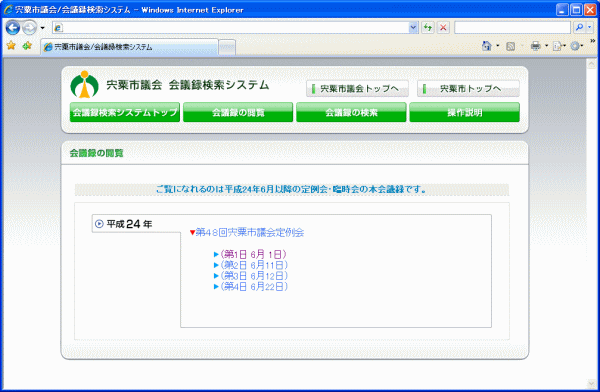This screenshot has height=392, width=600.
Task: Click the Internet Explorer title bar icon
Action: [8, 10]
